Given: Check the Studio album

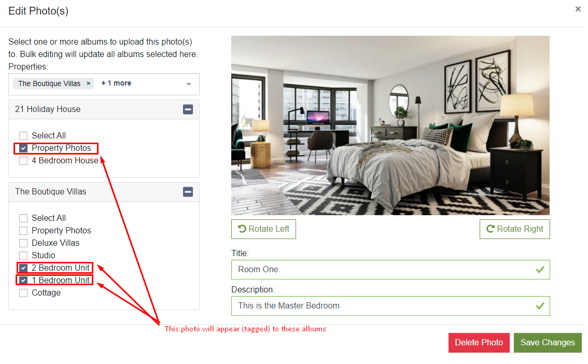Looking at the screenshot, I should click(x=23, y=256).
